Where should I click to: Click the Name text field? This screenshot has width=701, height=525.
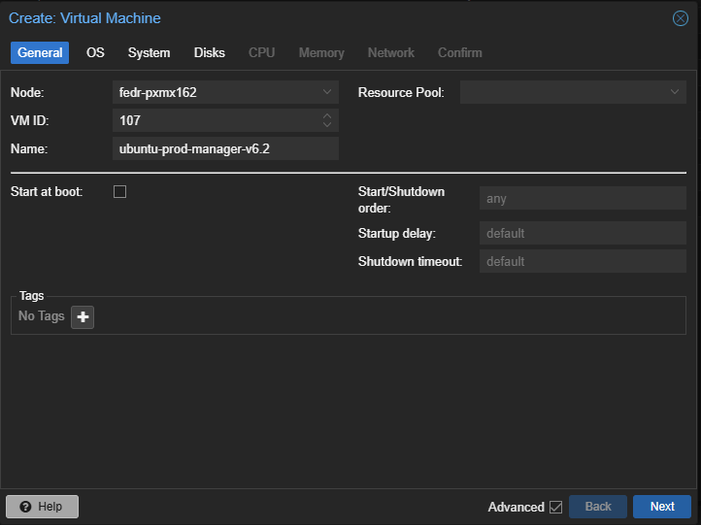(225, 149)
